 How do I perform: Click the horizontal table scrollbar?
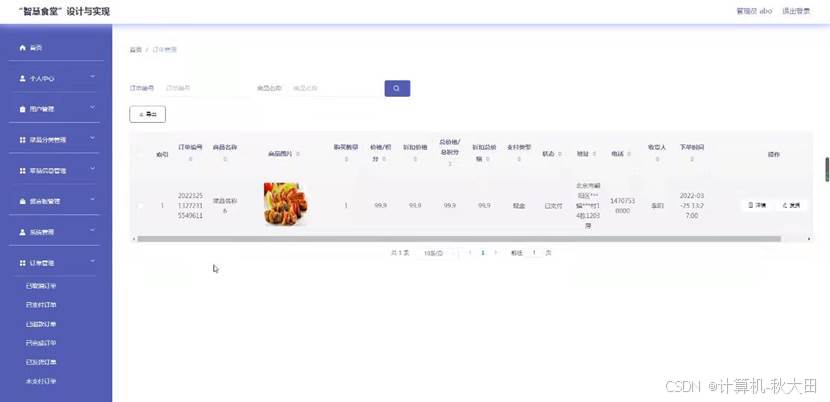click(x=459, y=239)
